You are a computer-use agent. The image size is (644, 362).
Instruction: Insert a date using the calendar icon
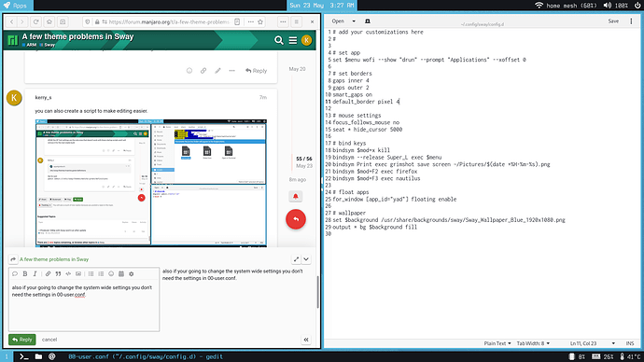pyautogui.click(x=121, y=273)
